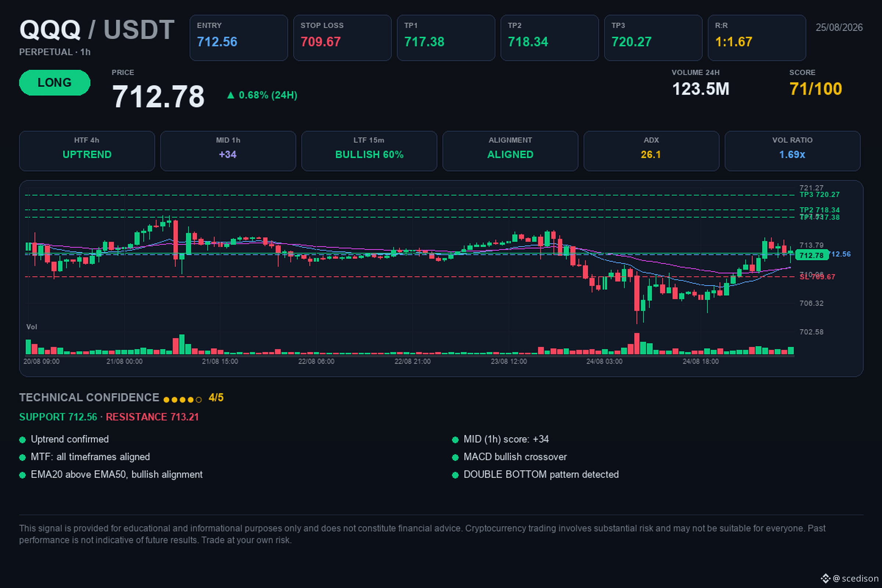Image resolution: width=882 pixels, height=588 pixels.
Task: Click the '20/08 09:00' time axis label
Action: tap(41, 362)
